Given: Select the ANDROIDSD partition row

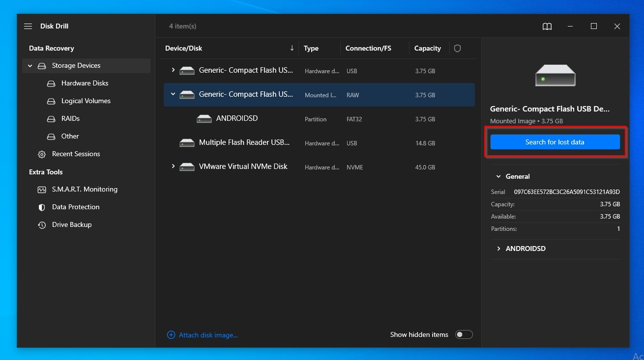Looking at the screenshot, I should [319, 119].
